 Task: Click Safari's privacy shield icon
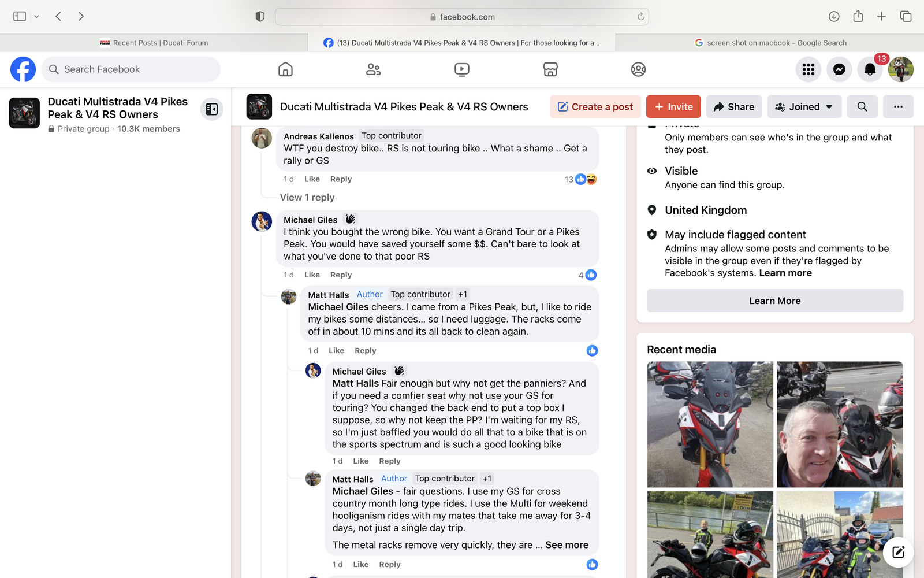pos(260,17)
